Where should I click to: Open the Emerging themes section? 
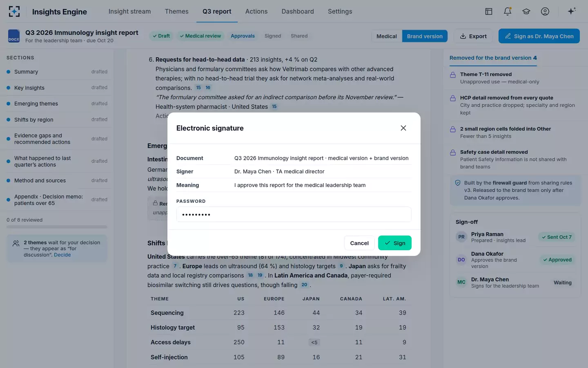coord(57,103)
